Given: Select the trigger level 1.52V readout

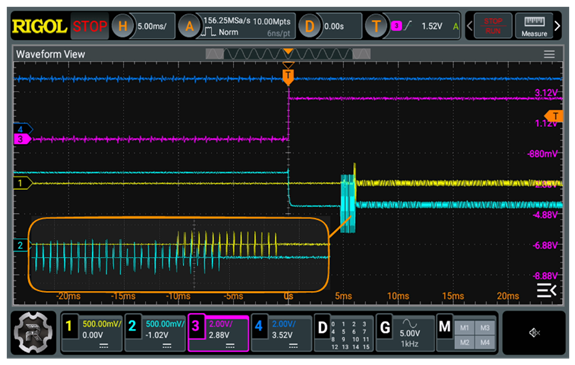Looking at the screenshot, I should (x=432, y=26).
